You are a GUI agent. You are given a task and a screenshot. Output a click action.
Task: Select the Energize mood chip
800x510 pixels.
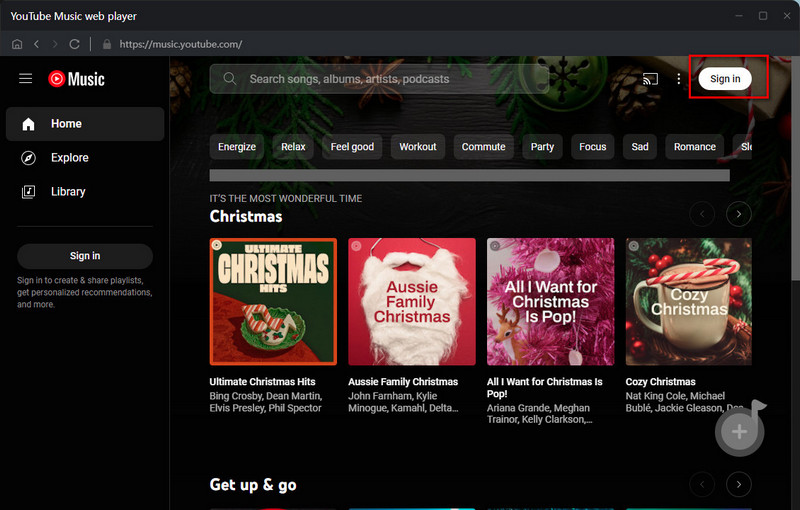point(237,147)
